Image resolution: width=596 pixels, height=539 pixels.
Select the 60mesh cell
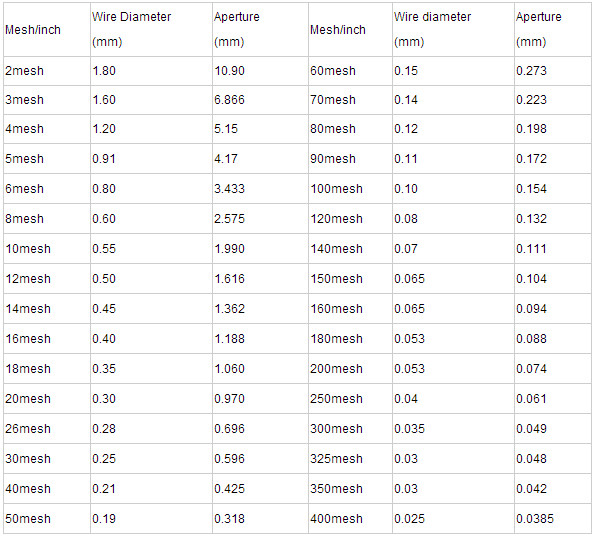coord(333,71)
